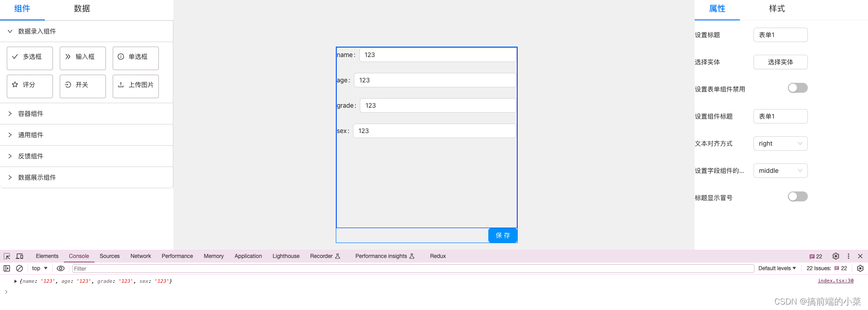
Task: Click the age input field
Action: point(435,80)
